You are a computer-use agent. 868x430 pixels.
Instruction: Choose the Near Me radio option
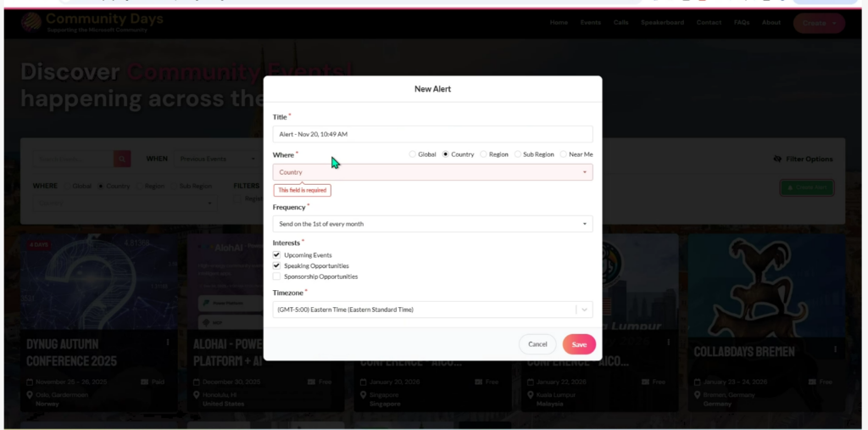point(564,154)
